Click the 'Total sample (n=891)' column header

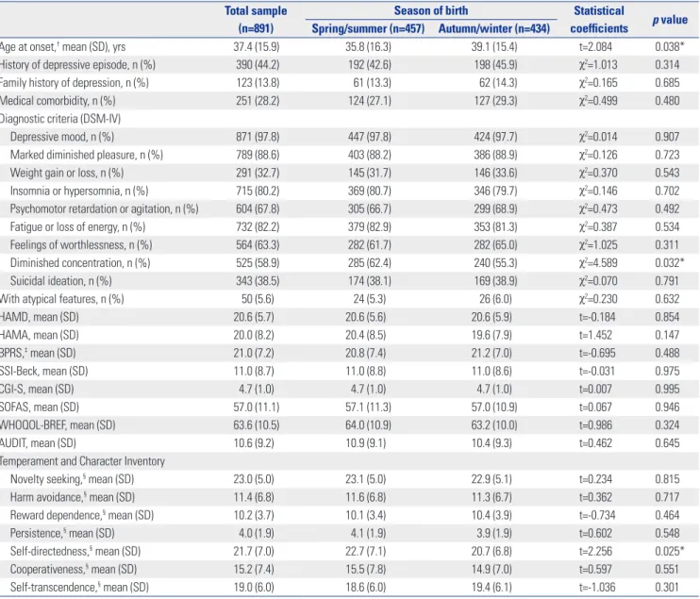click(x=256, y=20)
